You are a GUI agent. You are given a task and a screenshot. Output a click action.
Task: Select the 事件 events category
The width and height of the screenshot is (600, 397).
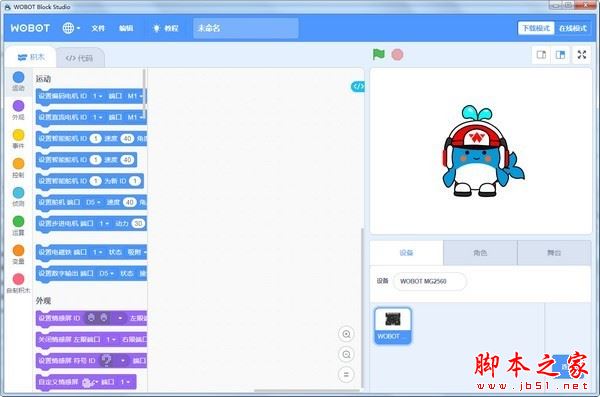pyautogui.click(x=18, y=139)
